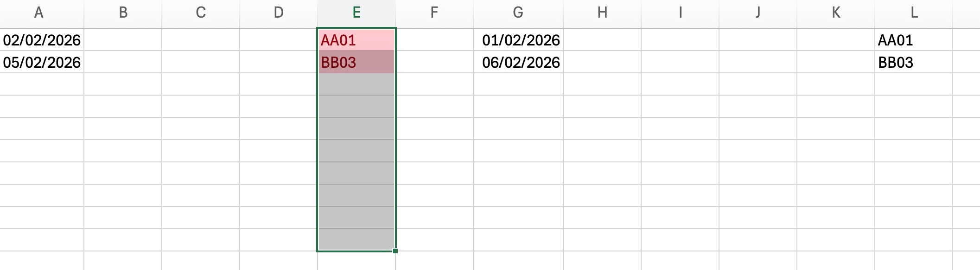Click cell containing 06/02/2026
This screenshot has height=270, width=980.
(518, 62)
